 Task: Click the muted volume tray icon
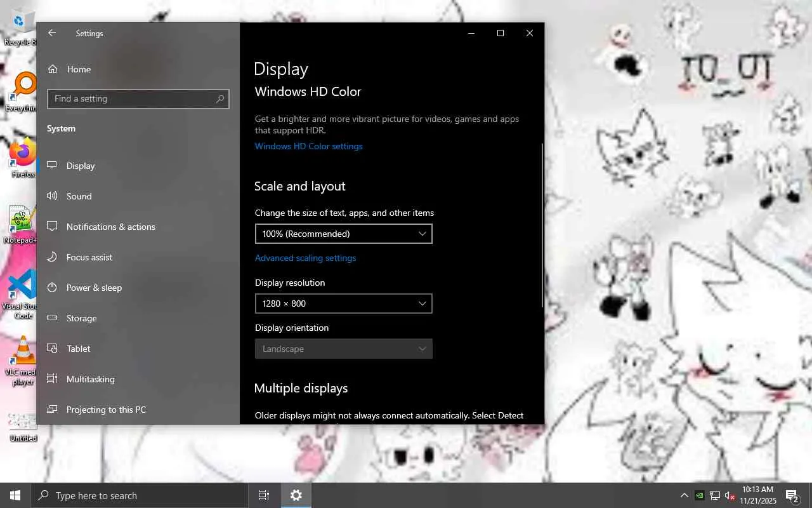[730, 496]
